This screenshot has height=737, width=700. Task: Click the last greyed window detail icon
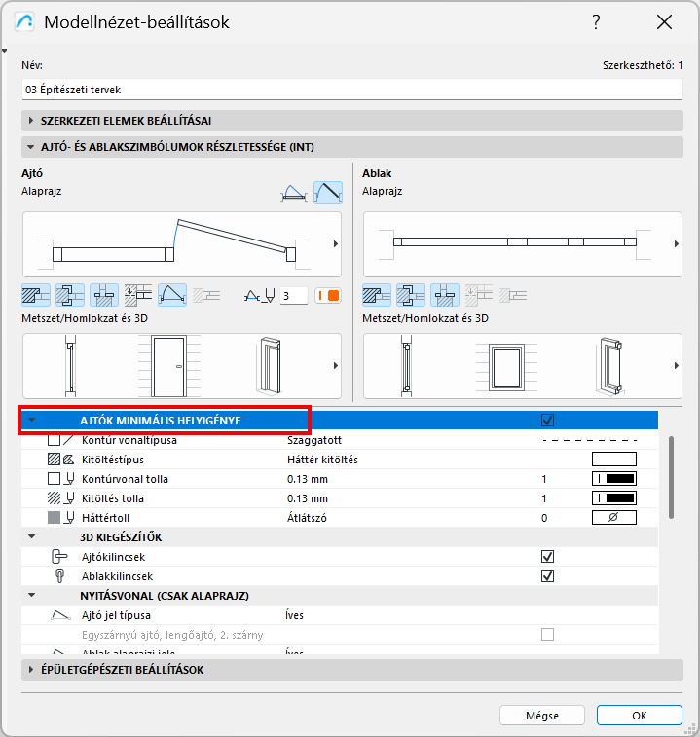point(513,295)
